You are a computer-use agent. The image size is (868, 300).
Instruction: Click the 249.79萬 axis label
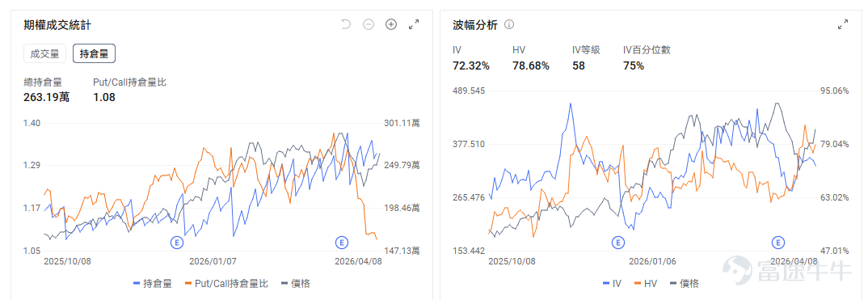pyautogui.click(x=402, y=166)
